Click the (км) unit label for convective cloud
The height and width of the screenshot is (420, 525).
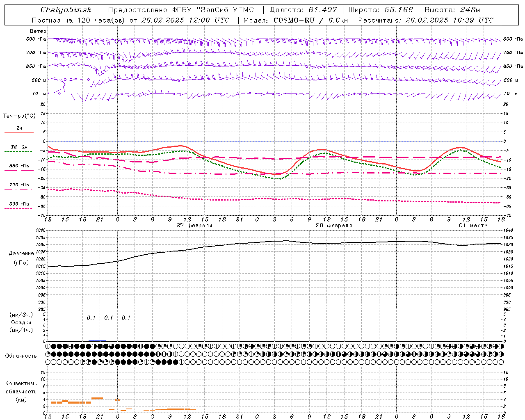point(21,400)
